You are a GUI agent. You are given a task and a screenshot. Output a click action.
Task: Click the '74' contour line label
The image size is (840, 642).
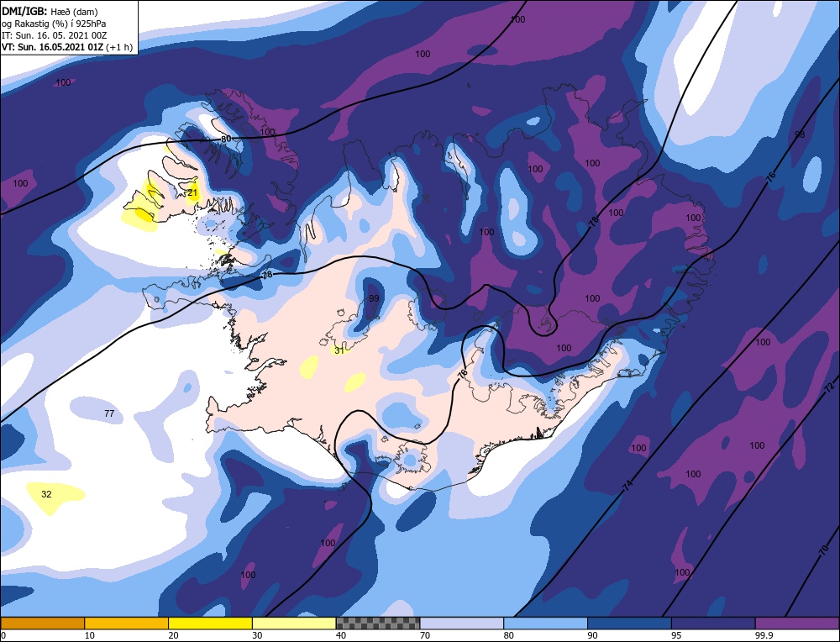click(627, 486)
